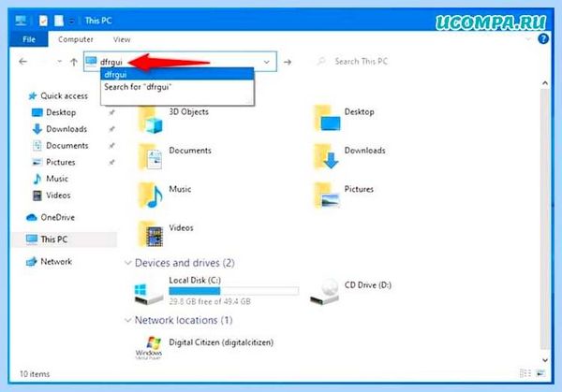Collapse the Network locations group
Image resolution: width=562 pixels, height=392 pixels.
pyautogui.click(x=128, y=320)
